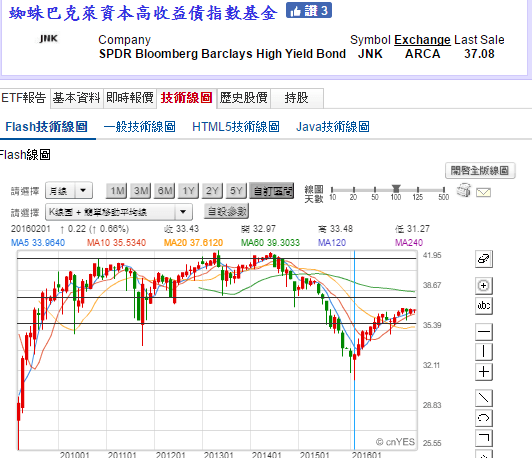Select the magnifier zoom tool
This screenshot has height=458, width=532.
pos(483,286)
